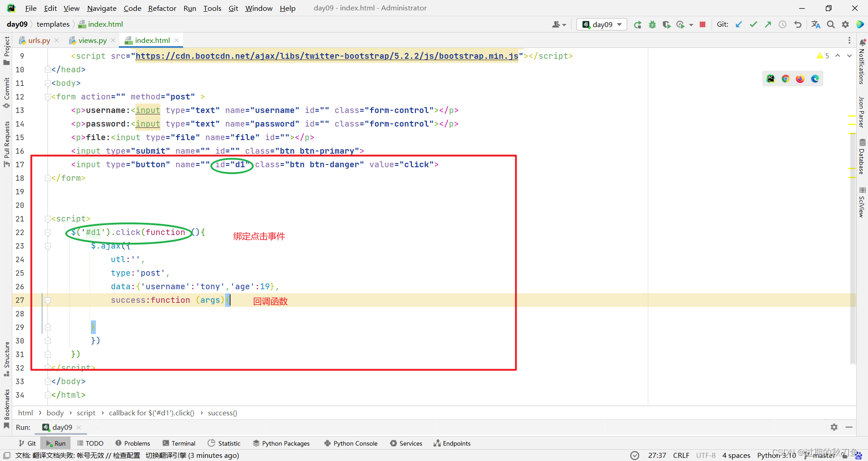
Task: Hide the Run tool window
Action: click(849, 427)
